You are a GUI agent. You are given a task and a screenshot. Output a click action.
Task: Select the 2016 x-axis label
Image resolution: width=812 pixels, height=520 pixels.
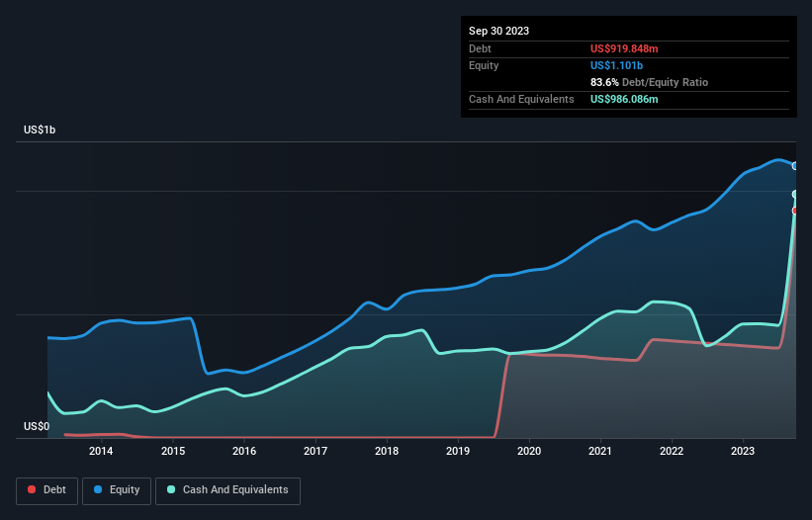244,451
